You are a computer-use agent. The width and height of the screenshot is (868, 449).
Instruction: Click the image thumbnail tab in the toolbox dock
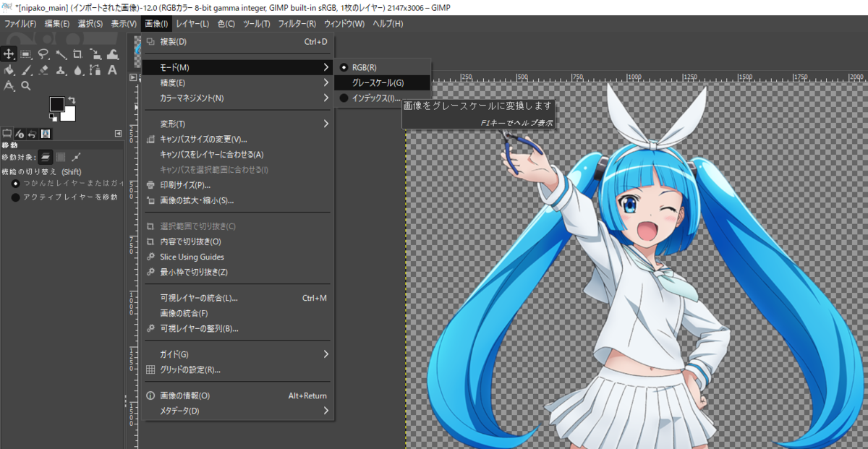click(x=46, y=134)
